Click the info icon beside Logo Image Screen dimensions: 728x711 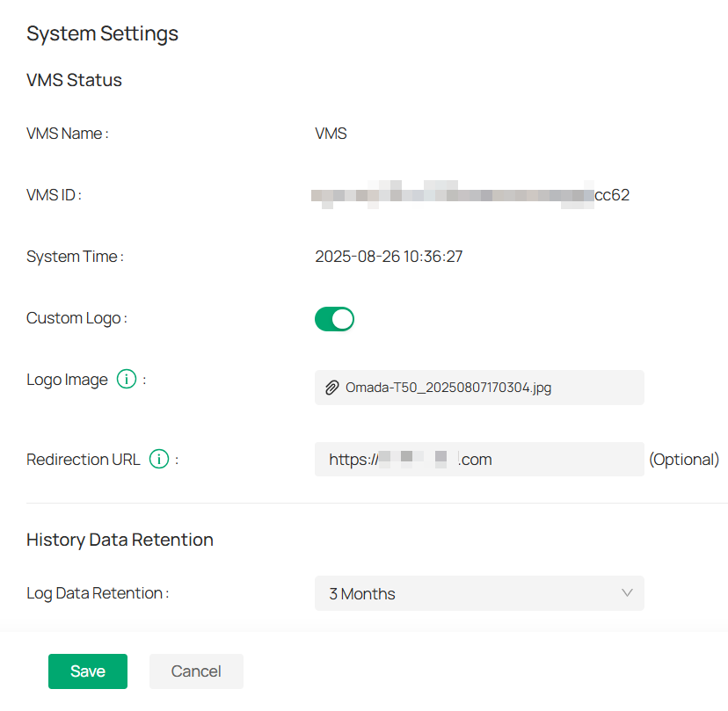pos(126,379)
